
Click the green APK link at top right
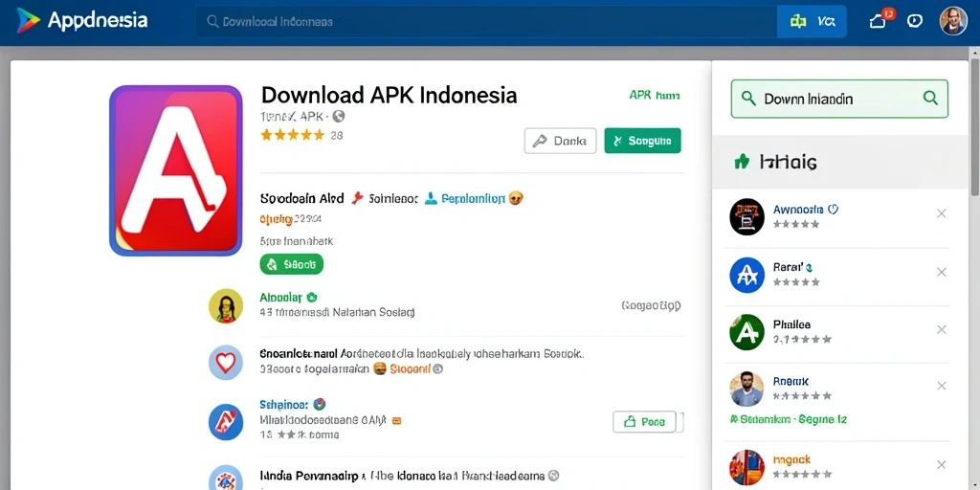point(655,95)
